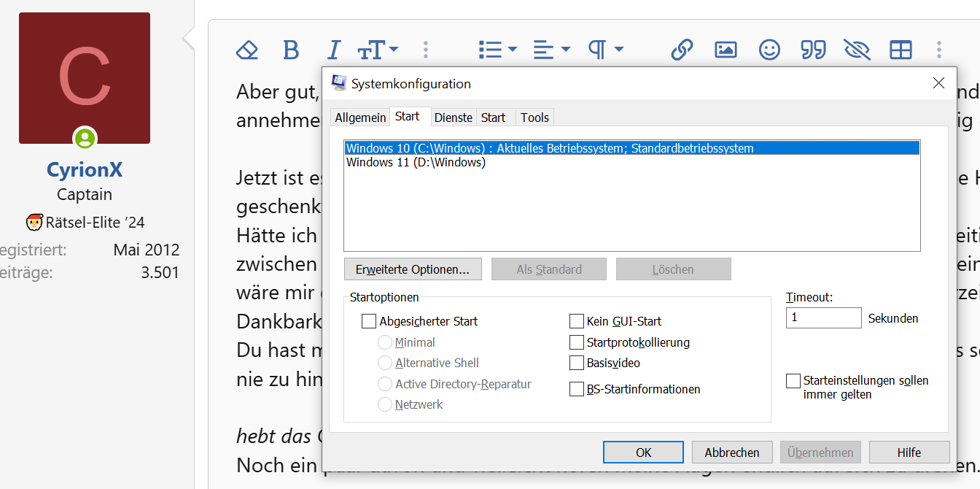Open the text alignment dropdown
This screenshot has width=980, height=489.
click(x=552, y=50)
